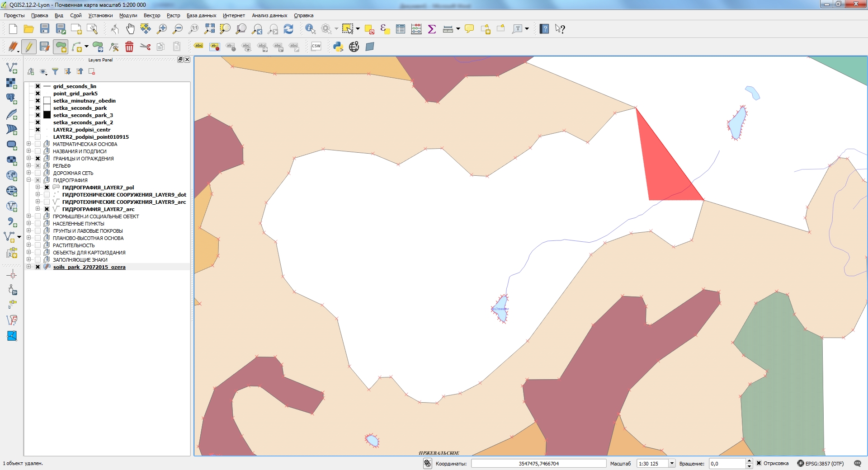This screenshot has width=868, height=470.
Task: Select the Pan Map tool
Action: 131,28
